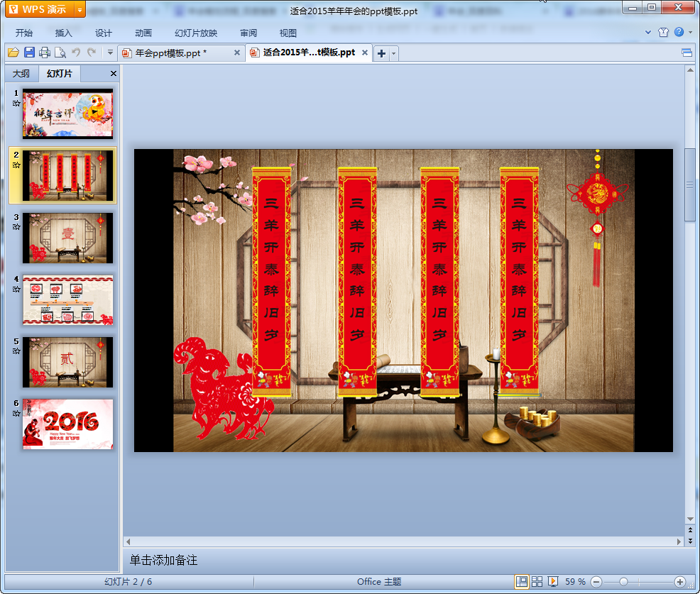Open file with the folder icon
The image size is (700, 594).
pyautogui.click(x=13, y=53)
